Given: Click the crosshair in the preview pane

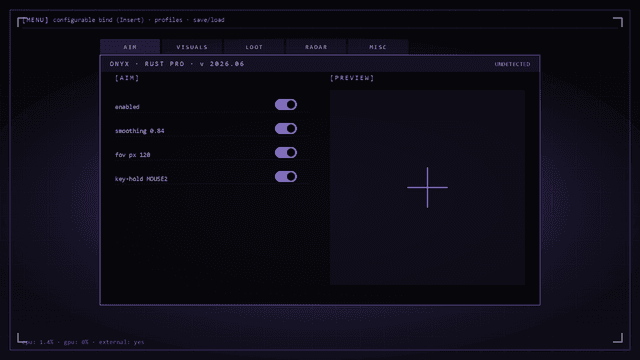Looking at the screenshot, I should 427,187.
